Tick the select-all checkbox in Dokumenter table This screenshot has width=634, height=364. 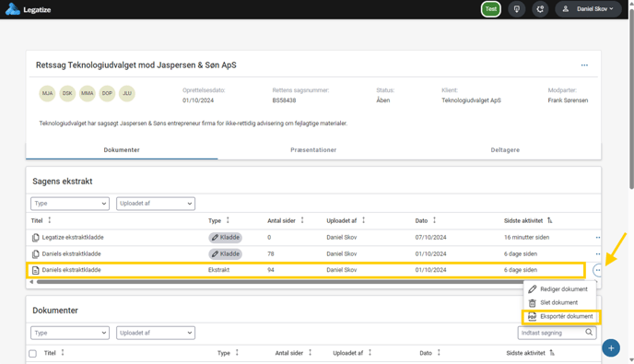point(33,354)
